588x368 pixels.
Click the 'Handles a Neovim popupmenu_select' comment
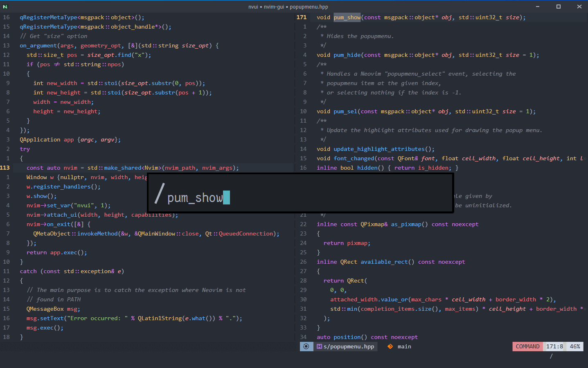click(418, 74)
